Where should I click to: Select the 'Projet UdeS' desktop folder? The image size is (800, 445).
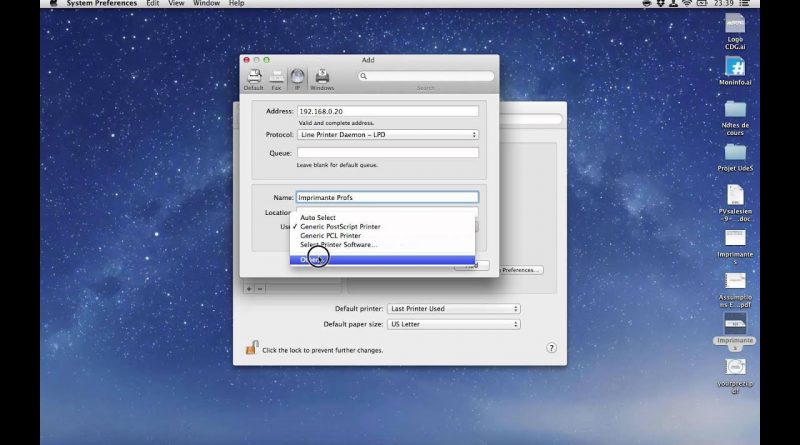coord(735,158)
